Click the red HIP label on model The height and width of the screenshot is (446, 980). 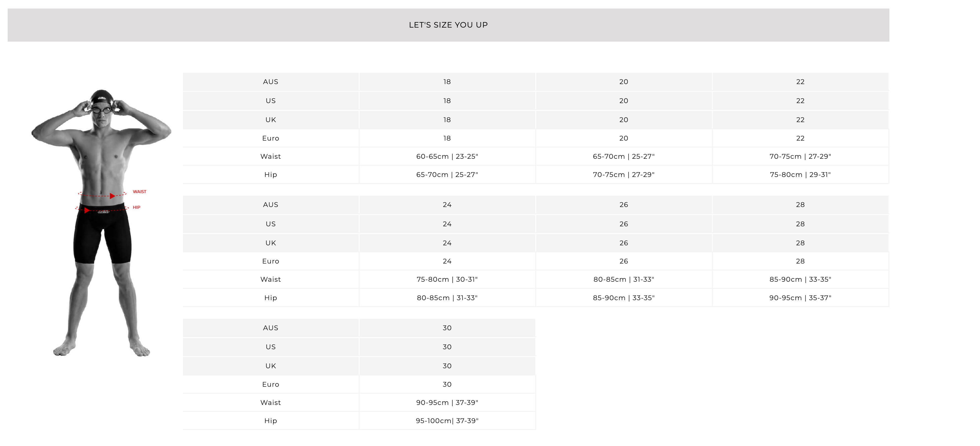pyautogui.click(x=136, y=207)
